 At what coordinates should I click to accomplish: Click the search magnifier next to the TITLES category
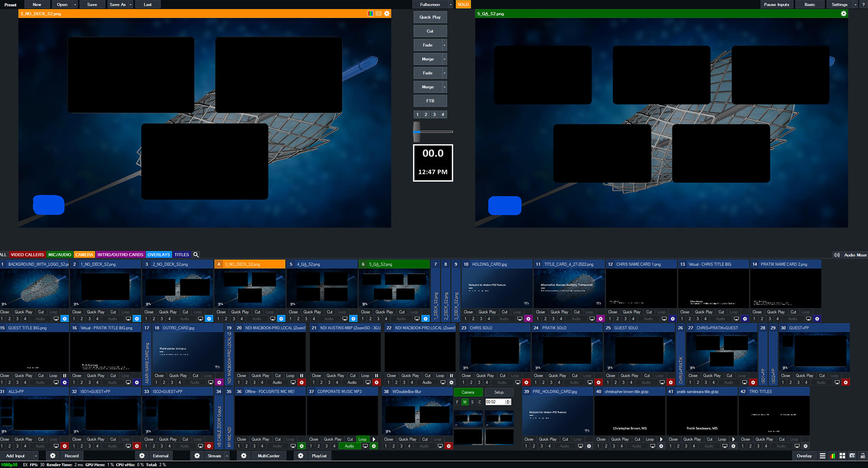(196, 254)
